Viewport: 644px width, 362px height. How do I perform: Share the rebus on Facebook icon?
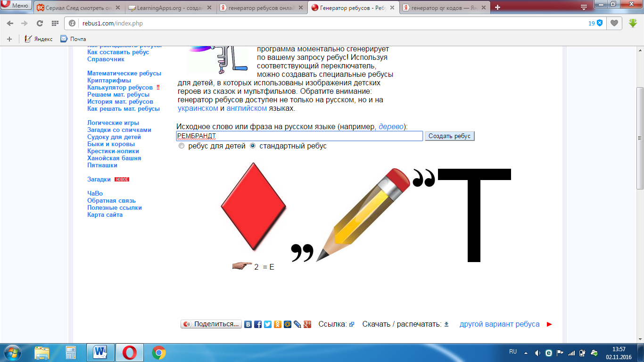[x=258, y=324]
